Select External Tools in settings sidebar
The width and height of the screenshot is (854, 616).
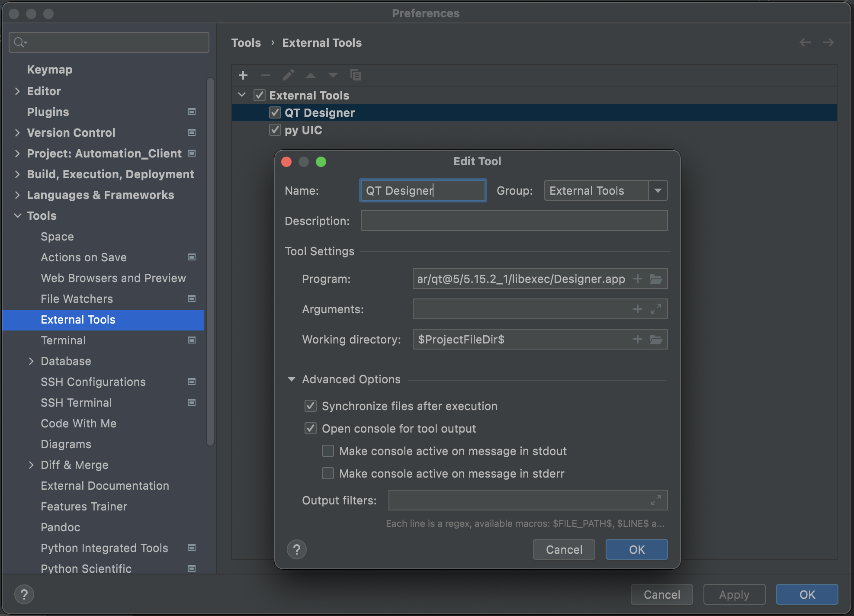pyautogui.click(x=103, y=320)
